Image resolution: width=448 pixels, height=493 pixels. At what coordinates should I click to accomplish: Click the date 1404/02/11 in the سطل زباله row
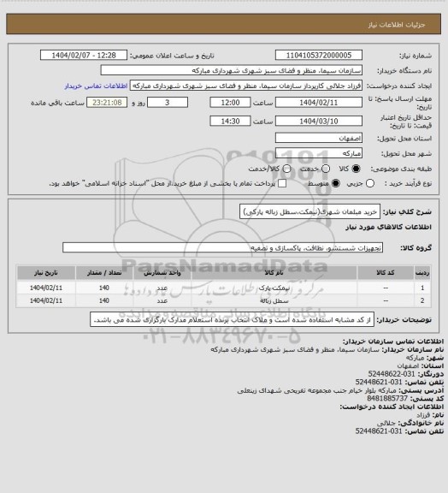tap(46, 301)
